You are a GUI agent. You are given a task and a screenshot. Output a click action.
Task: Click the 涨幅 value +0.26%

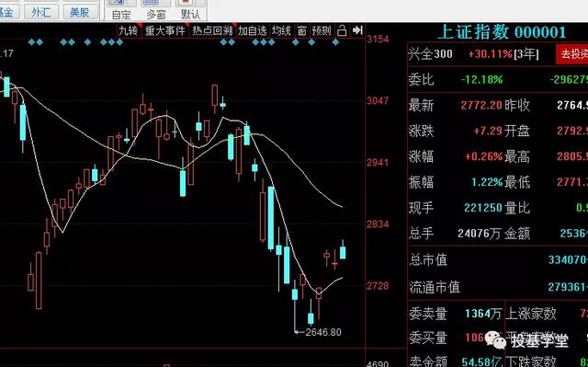click(483, 156)
